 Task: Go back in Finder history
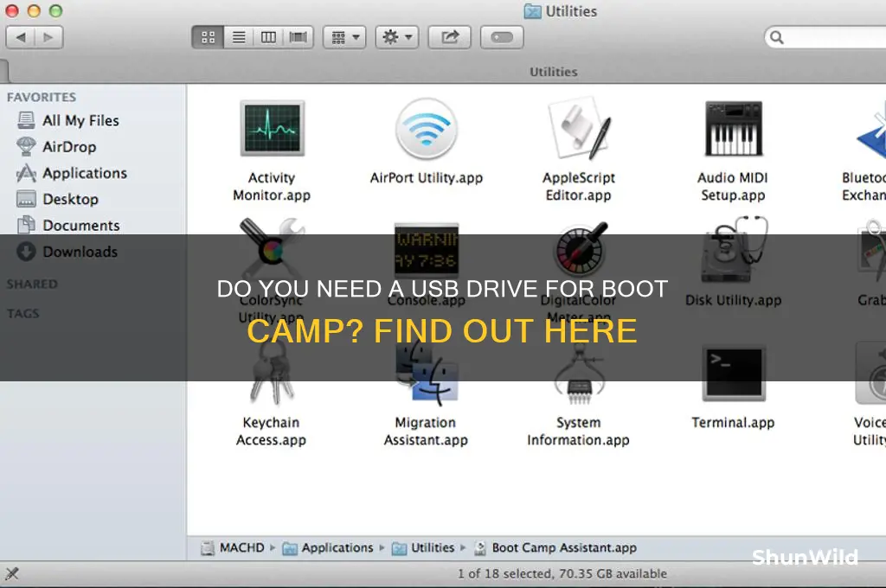point(21,37)
